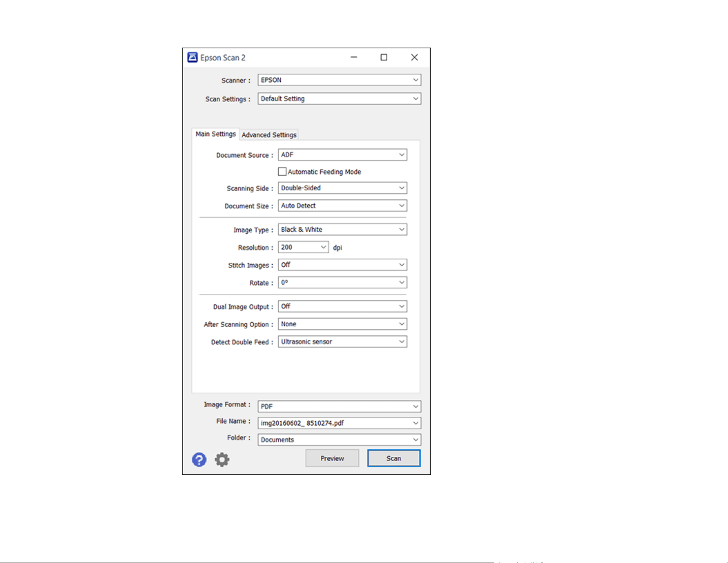The width and height of the screenshot is (728, 563).
Task: Open the Image Type dropdown
Action: 343,230
